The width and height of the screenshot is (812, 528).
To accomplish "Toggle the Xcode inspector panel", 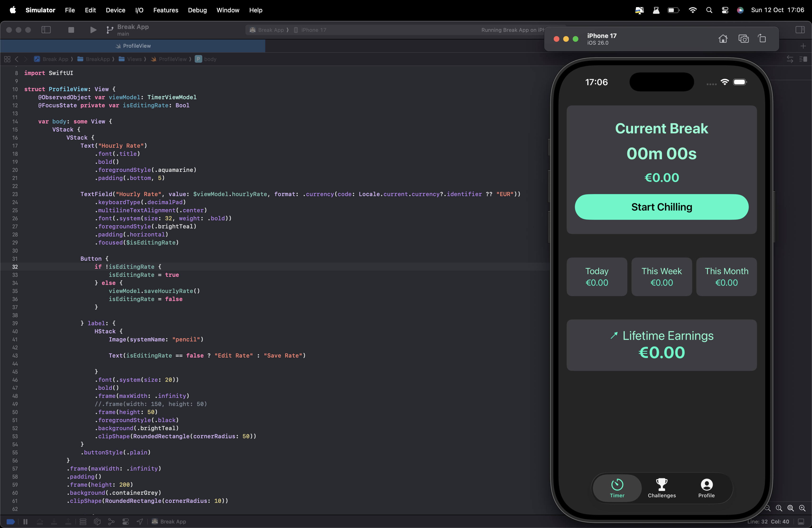I will 800,30.
